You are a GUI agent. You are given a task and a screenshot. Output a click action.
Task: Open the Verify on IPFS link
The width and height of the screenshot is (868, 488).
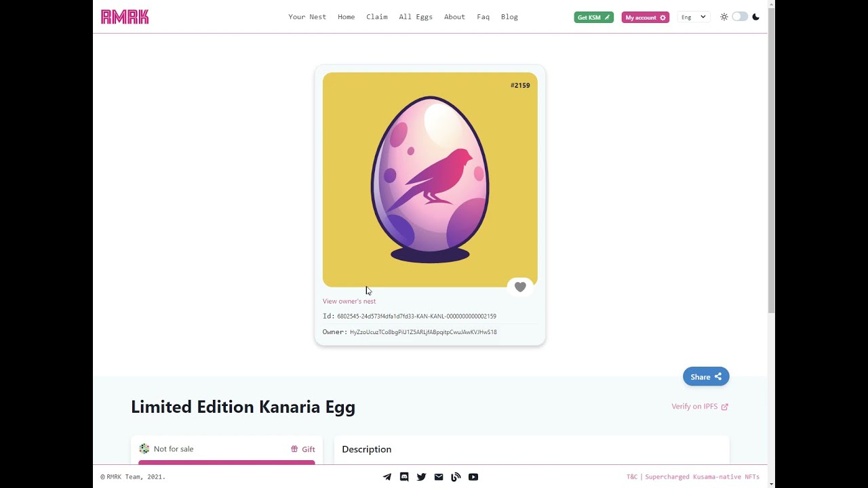pyautogui.click(x=699, y=407)
